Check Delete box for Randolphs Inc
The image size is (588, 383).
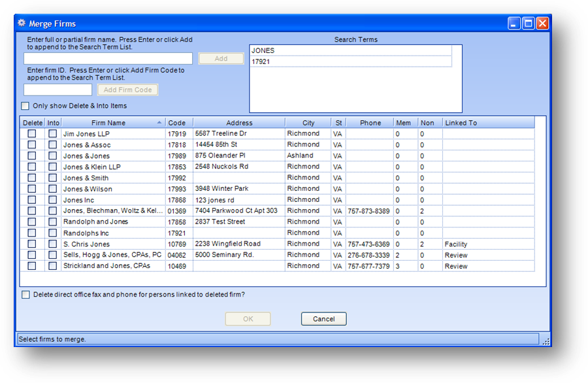point(32,233)
